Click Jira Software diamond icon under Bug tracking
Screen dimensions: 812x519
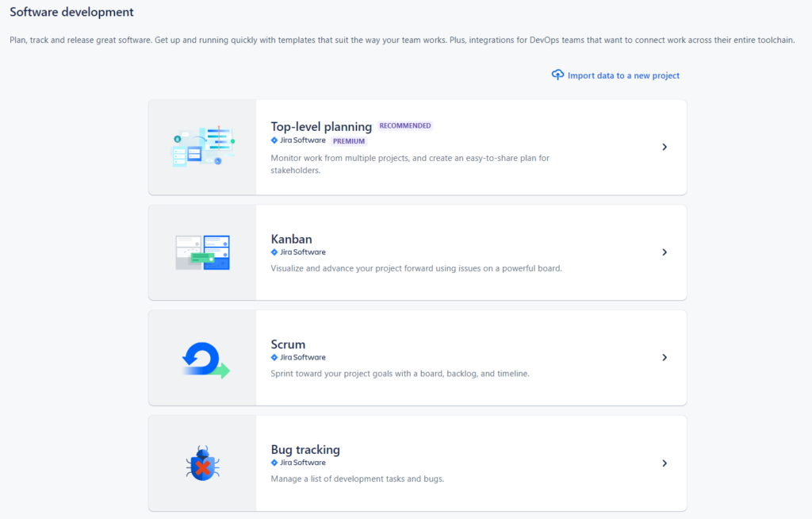(274, 463)
